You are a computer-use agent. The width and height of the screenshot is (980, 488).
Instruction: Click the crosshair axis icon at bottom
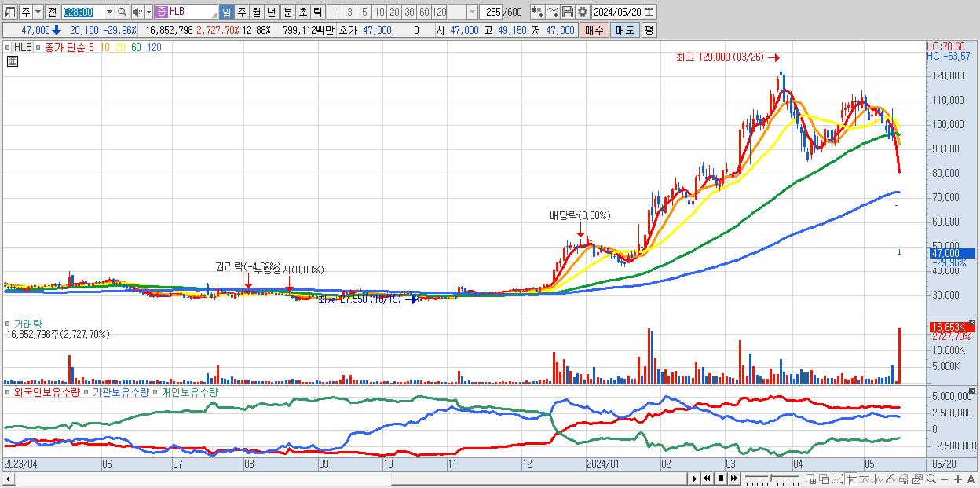click(x=850, y=479)
